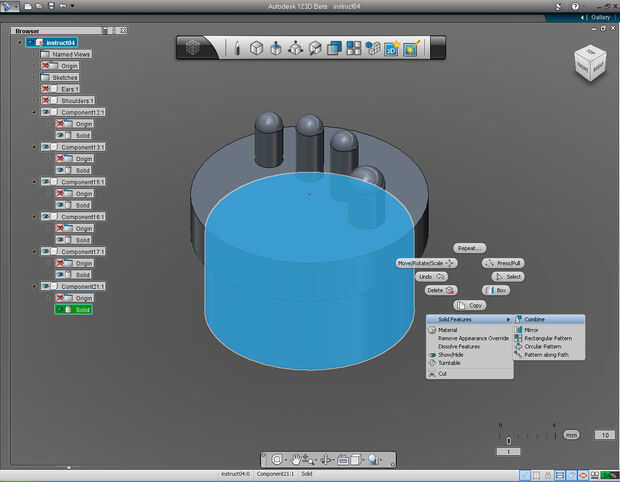
Task: Open the home cube icon on the toolbar's left end
Action: click(194, 47)
